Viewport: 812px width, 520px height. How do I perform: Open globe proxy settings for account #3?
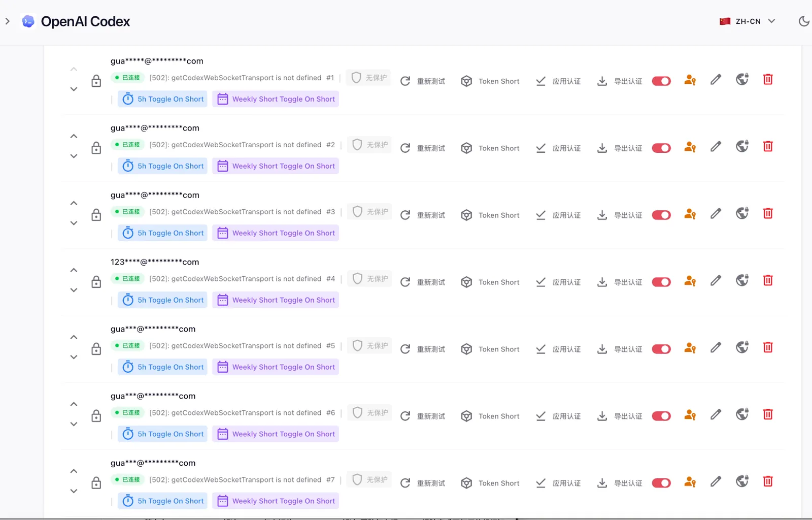coord(742,213)
